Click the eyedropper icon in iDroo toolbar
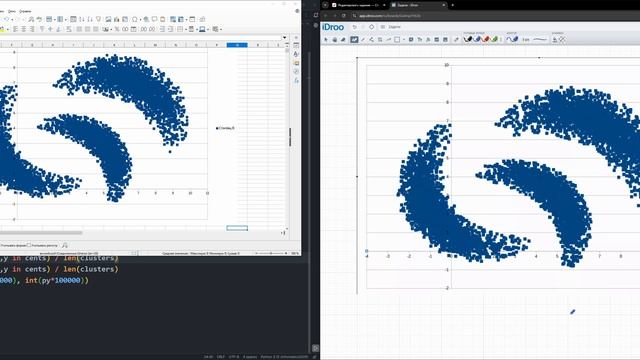This screenshot has width=640, height=360. [456, 40]
